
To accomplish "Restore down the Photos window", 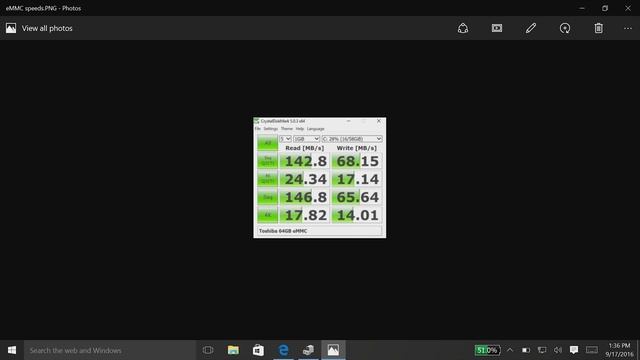I will point(605,8).
